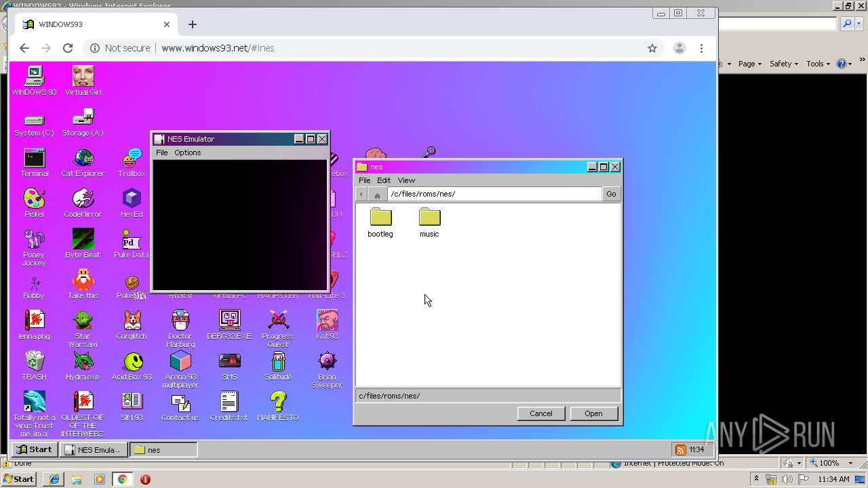Open lenna.png image file icon
This screenshot has height=488, width=868.
pos(34,325)
